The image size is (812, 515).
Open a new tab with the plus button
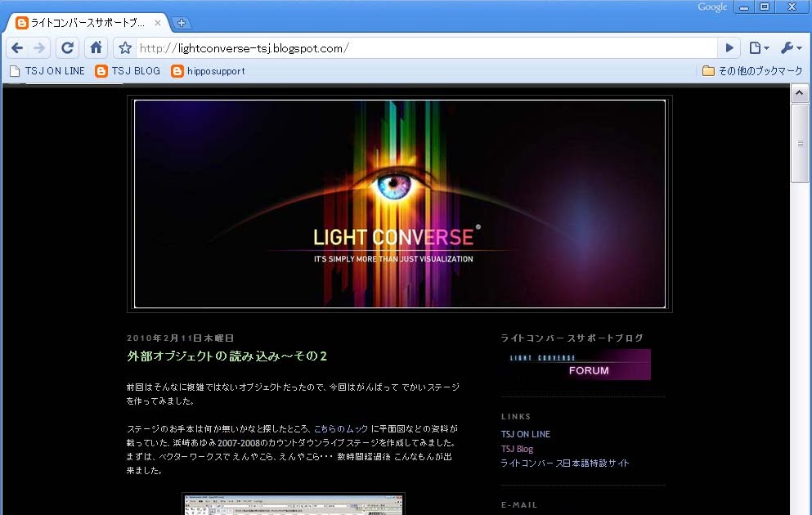pos(182,23)
